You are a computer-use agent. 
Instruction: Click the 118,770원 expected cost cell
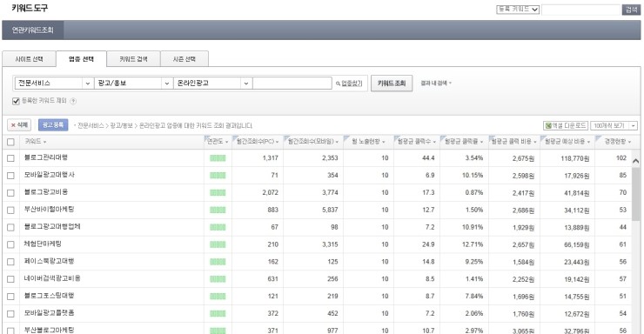tap(575, 158)
